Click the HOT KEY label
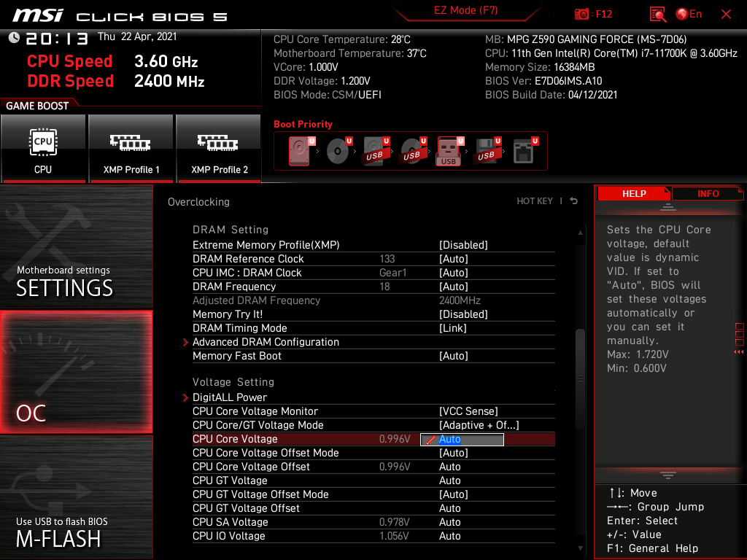The image size is (747, 560). (x=535, y=201)
